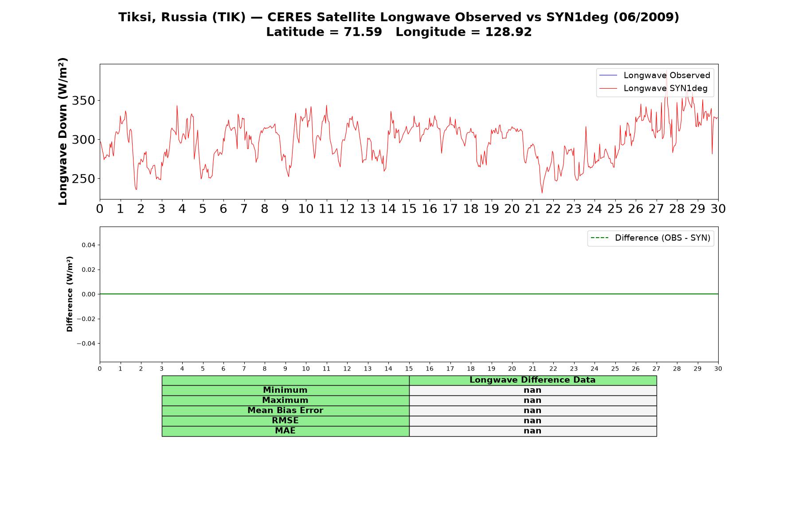This screenshot has width=798, height=532.
Task: Click the red SYN1deg legend line sample
Action: pos(608,89)
